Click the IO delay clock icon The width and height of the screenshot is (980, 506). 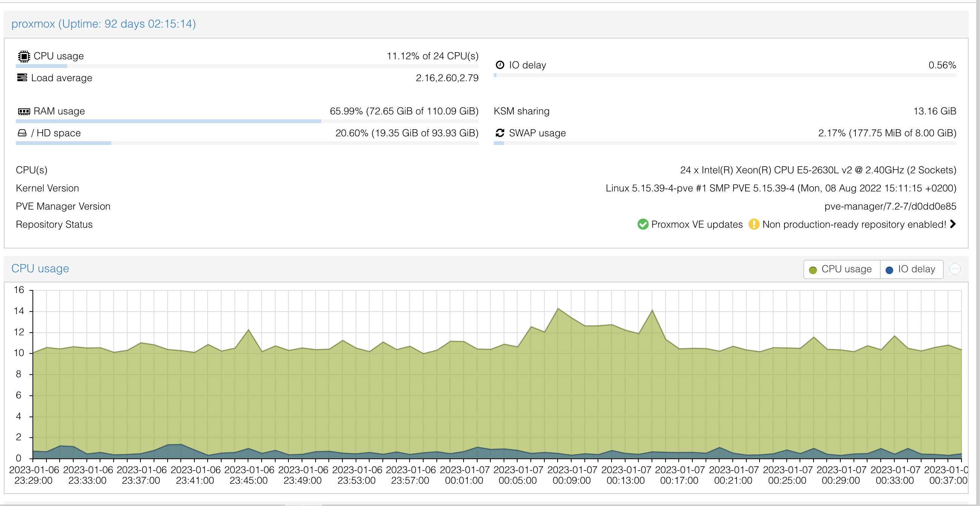500,65
